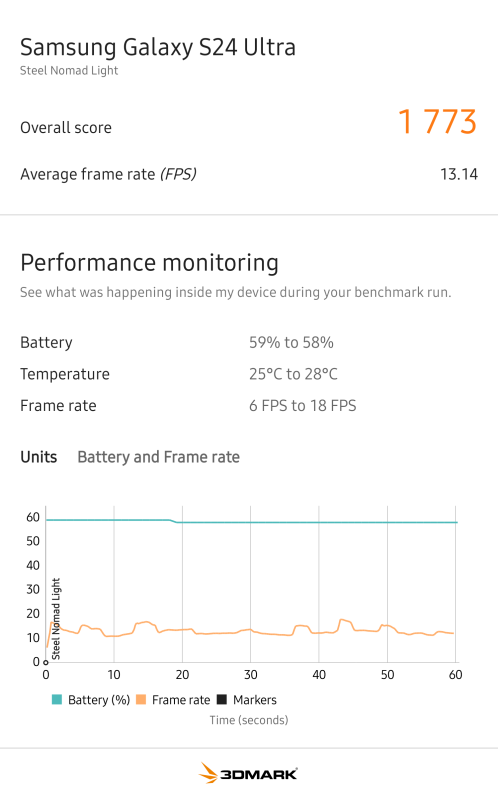
Task: Click the overall score 1 773
Action: point(437,122)
